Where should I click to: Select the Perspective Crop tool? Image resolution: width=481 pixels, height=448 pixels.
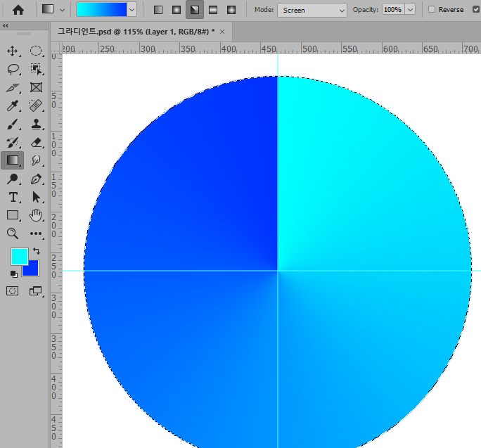pyautogui.click(x=13, y=88)
